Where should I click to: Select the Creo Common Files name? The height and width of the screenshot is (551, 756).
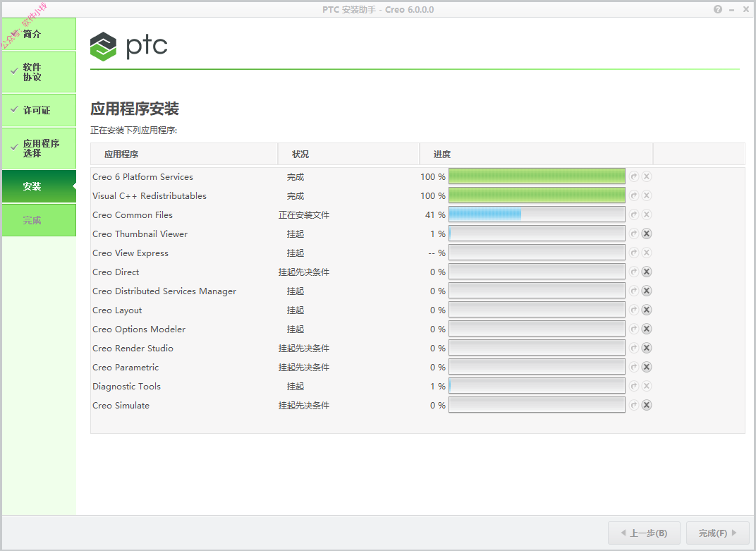click(x=133, y=215)
